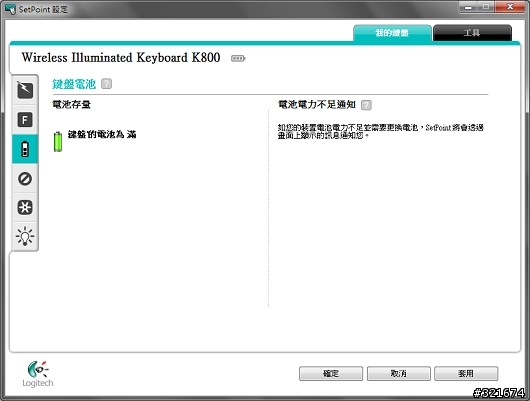530x401 pixels.
Task: Confirm with the 確定 button
Action: click(331, 374)
